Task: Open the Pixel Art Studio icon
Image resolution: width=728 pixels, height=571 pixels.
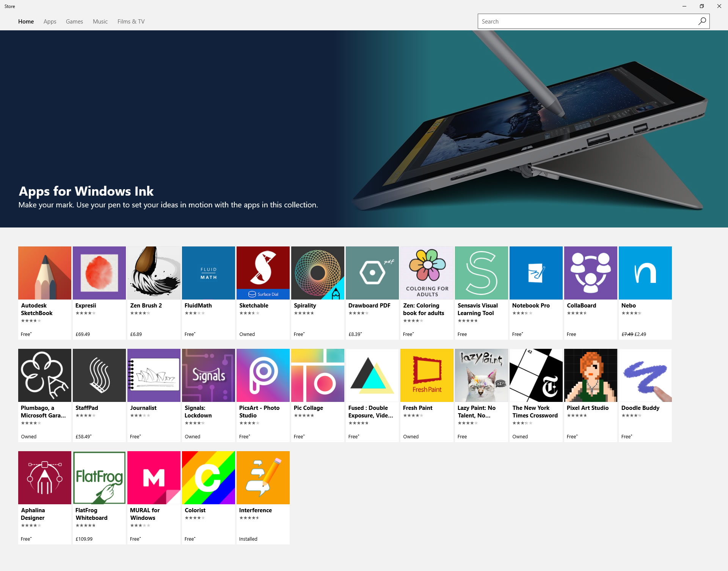Action: 591,375
